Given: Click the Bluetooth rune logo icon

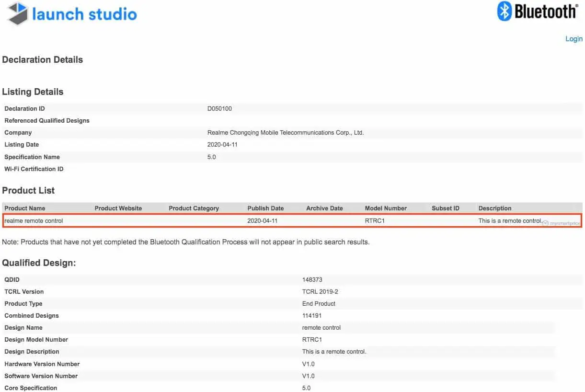Looking at the screenshot, I should (x=505, y=11).
